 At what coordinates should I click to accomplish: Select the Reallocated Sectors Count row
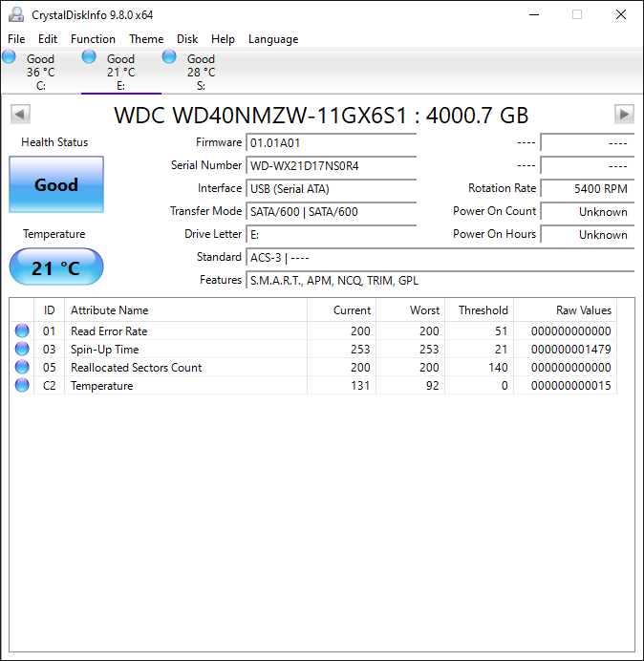click(x=313, y=367)
